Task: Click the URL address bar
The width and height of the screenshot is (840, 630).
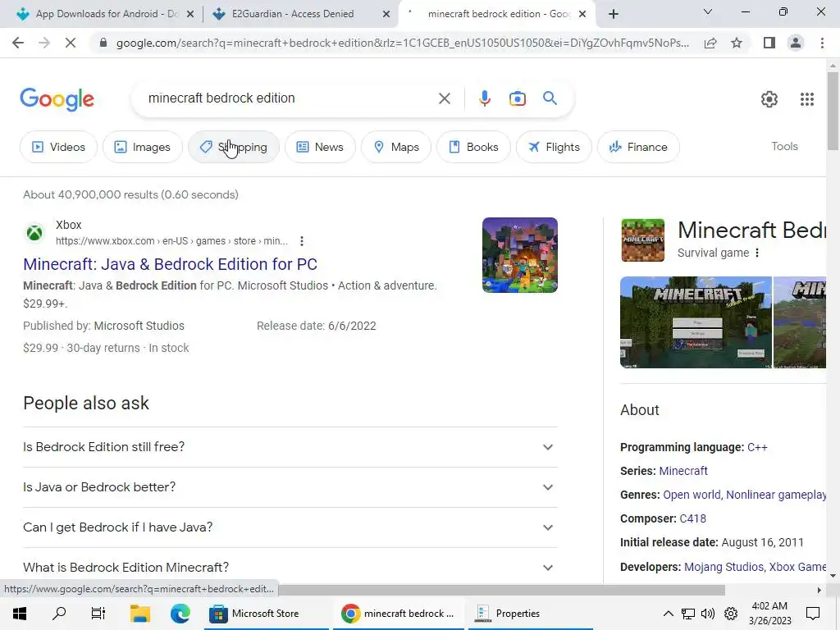Action: point(402,43)
